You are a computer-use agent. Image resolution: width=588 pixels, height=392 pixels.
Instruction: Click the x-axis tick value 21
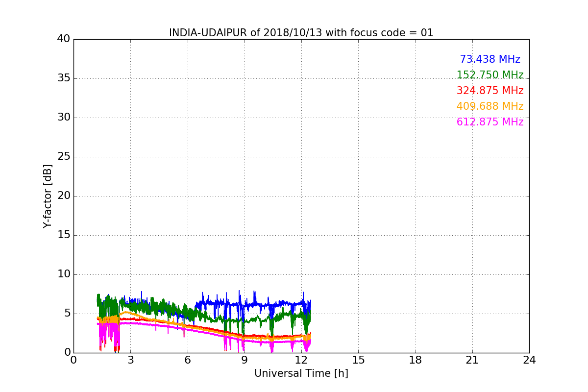[x=472, y=360]
